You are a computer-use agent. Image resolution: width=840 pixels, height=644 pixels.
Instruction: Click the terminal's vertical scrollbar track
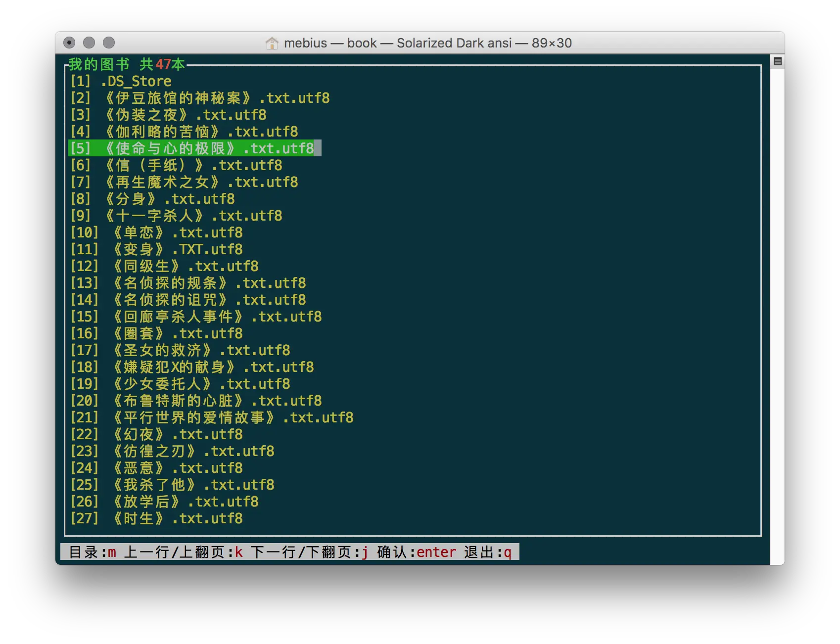point(777,317)
